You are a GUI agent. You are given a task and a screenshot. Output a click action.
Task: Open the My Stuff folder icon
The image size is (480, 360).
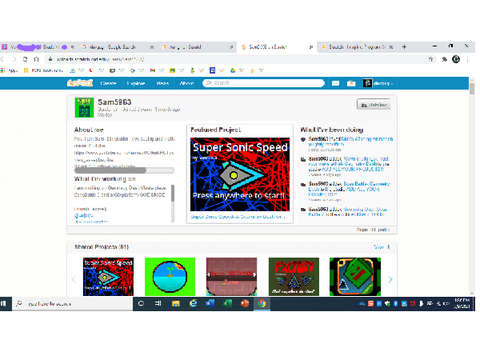point(351,83)
